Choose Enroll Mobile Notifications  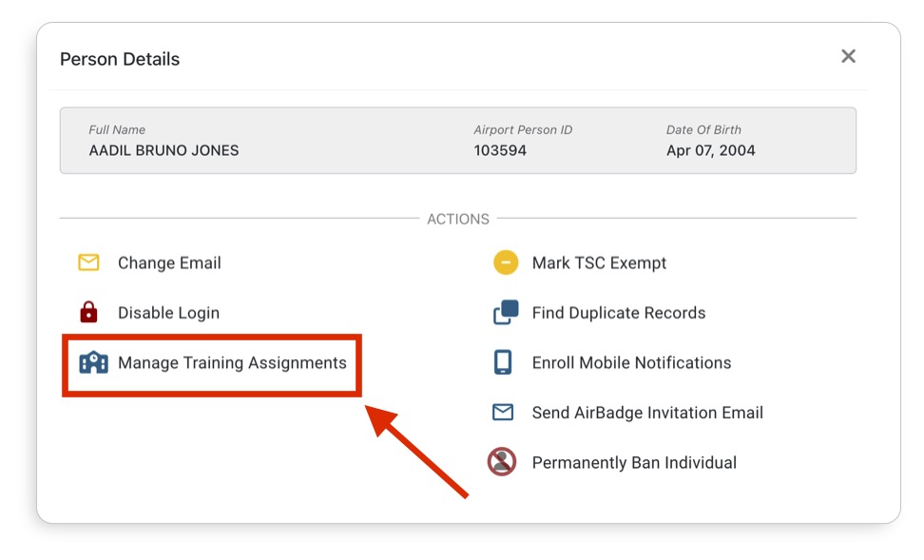(x=631, y=363)
